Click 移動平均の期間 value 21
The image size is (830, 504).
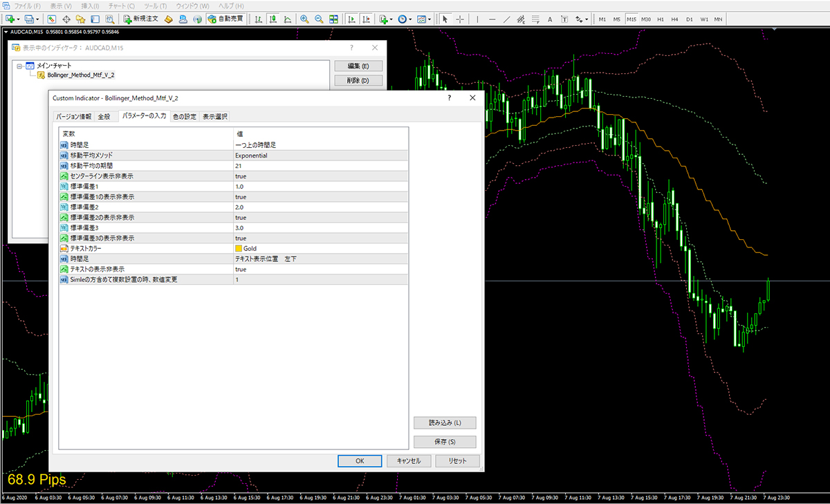tap(321, 166)
